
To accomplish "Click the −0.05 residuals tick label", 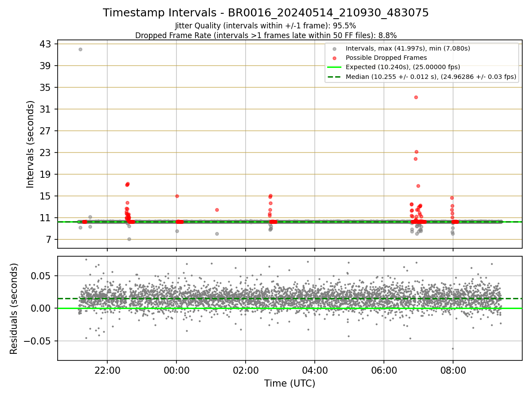I will point(37,341).
